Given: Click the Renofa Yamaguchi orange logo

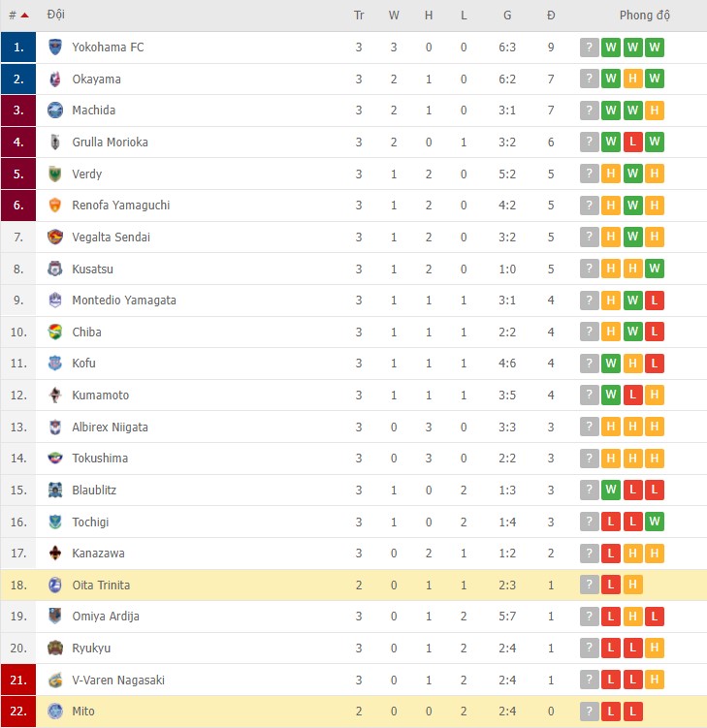Looking at the screenshot, I should click(55, 206).
